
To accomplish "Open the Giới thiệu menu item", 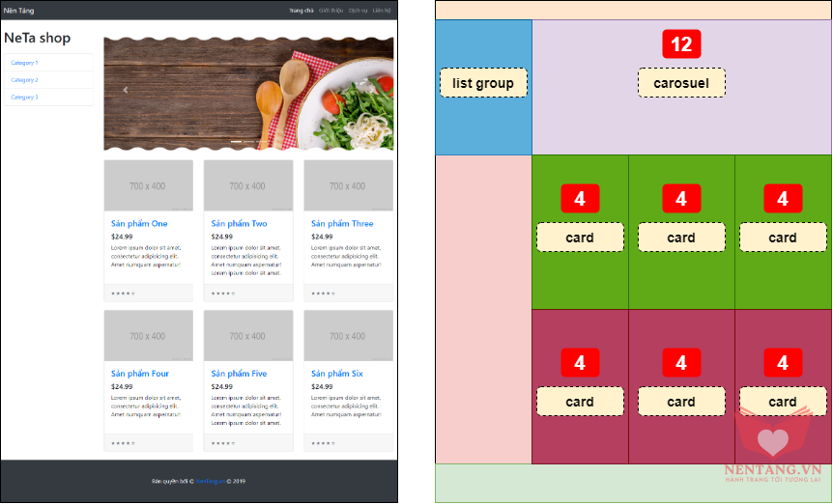I will tap(330, 10).
